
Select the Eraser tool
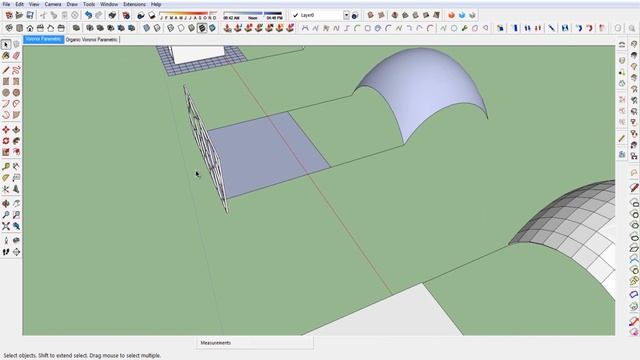pos(16,56)
